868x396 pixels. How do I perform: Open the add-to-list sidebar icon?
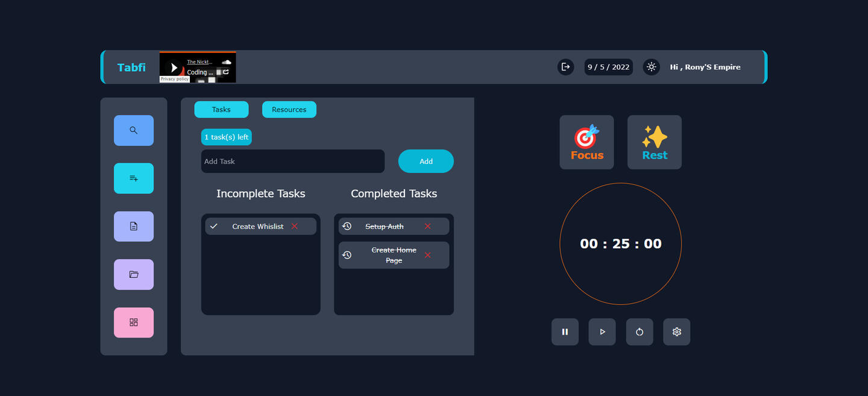133,178
